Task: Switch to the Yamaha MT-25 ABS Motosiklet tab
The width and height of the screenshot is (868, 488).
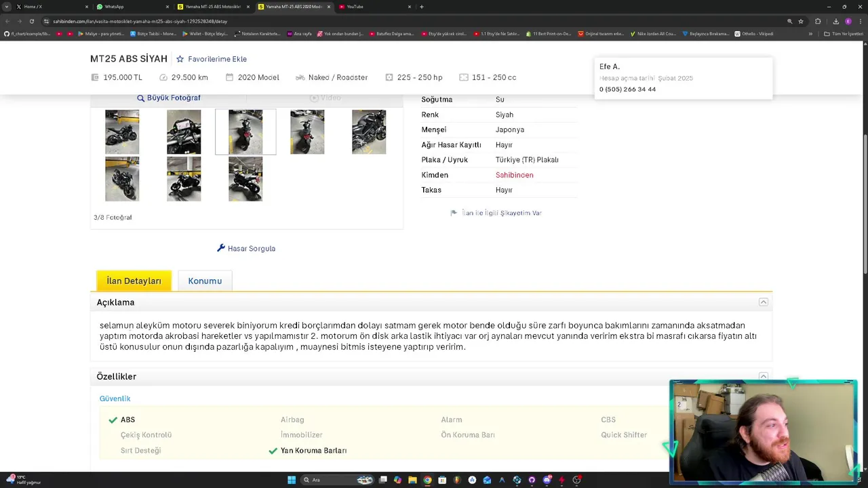Action: pyautogui.click(x=214, y=7)
